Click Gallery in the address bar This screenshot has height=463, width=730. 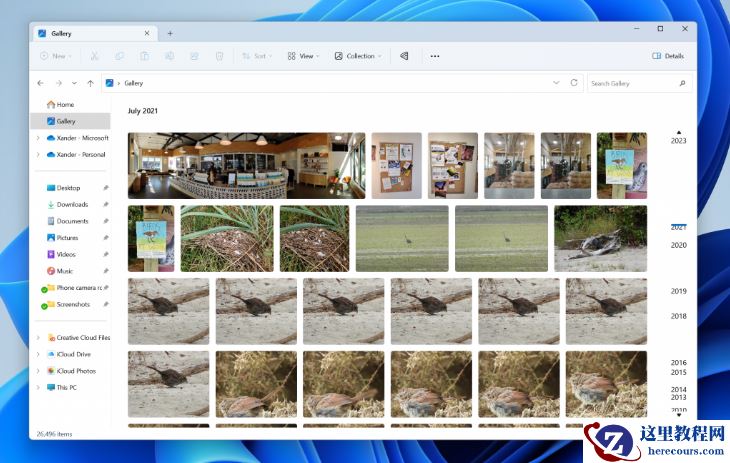click(134, 83)
